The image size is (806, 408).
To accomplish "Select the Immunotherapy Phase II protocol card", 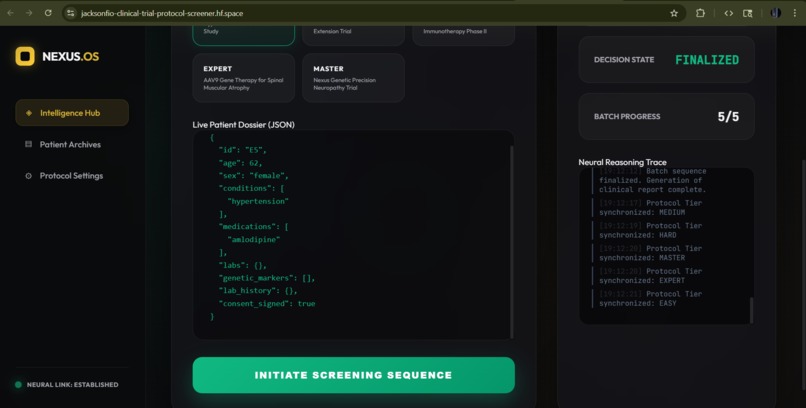I will tap(463, 35).
